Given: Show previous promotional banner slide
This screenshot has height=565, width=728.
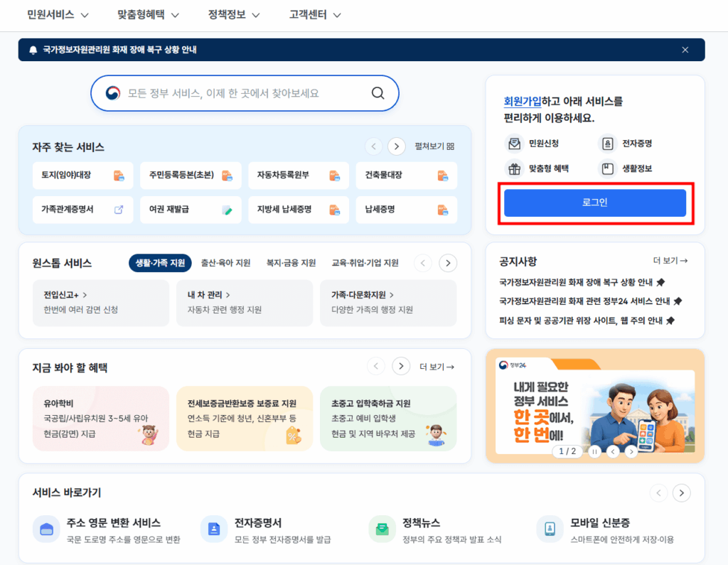Looking at the screenshot, I should (x=613, y=451).
